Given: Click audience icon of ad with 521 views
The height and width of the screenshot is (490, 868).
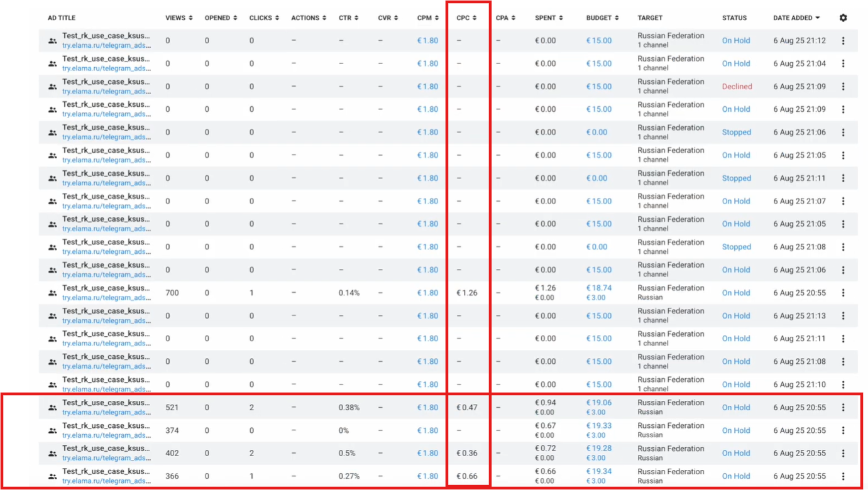Looking at the screenshot, I should click(53, 408).
